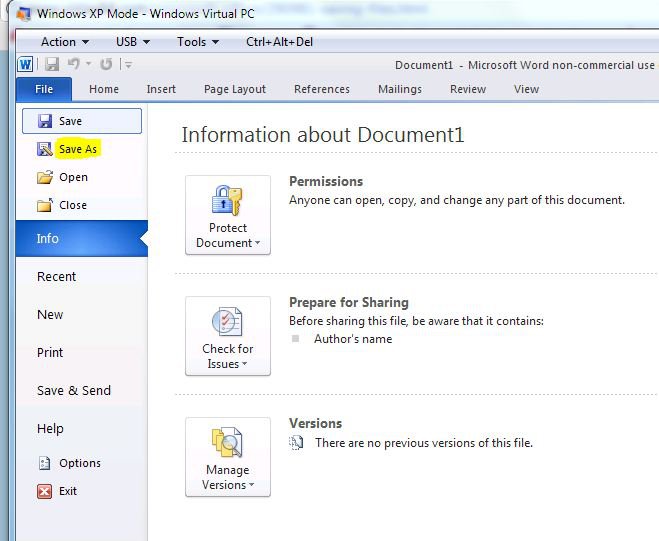Expand the Manage Versions dropdown arrow
The height and width of the screenshot is (541, 659).
click(252, 485)
